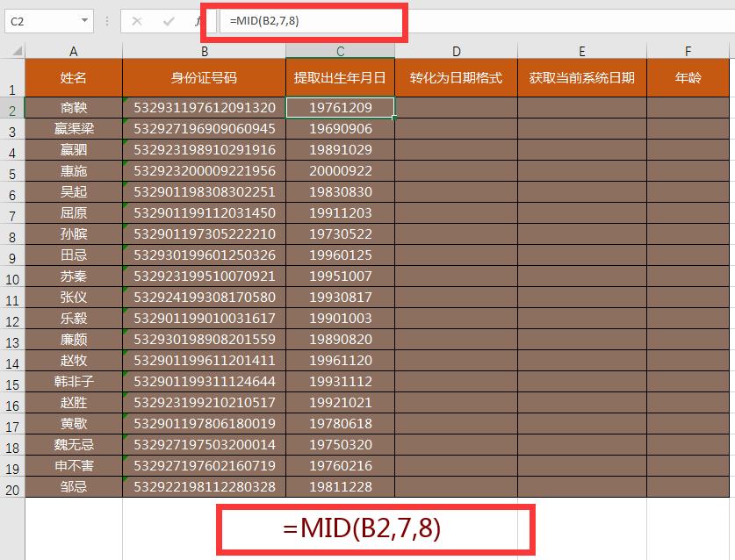Screen dimensions: 735x560
Task: Select the 获取当前系统日期 header cell
Action: click(x=583, y=77)
